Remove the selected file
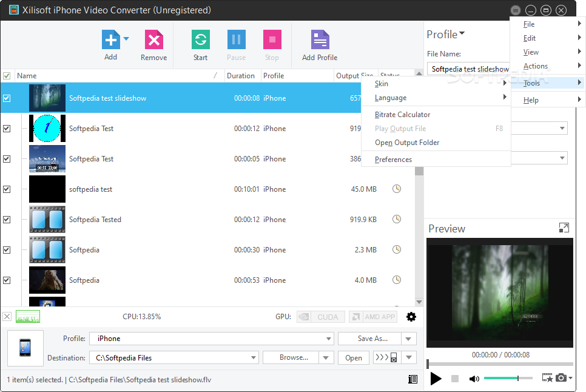Screen dimensions: 586x392 point(154,39)
